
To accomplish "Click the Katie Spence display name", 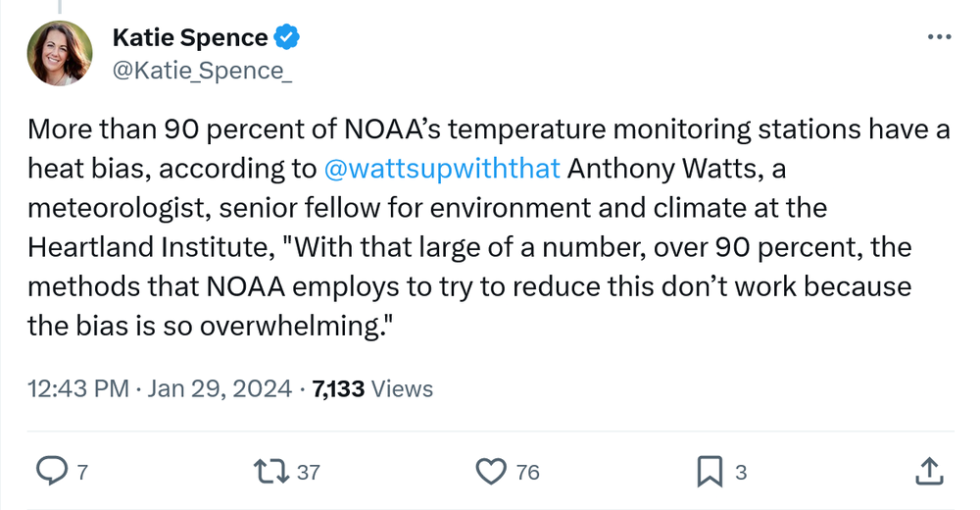I will click(190, 38).
